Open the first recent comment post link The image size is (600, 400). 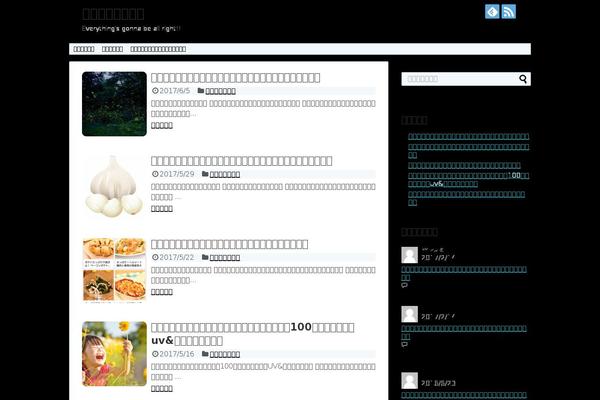pos(464,273)
